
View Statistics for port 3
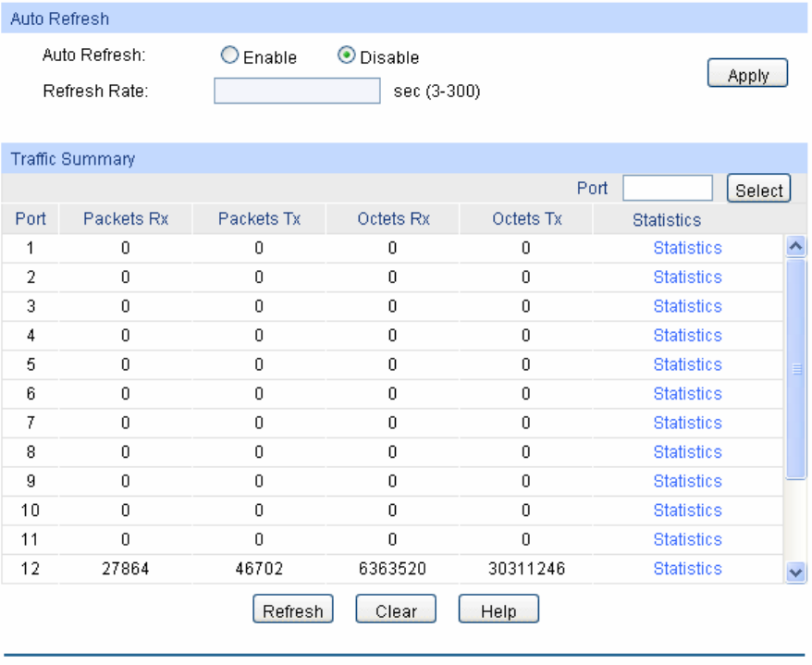point(687,306)
